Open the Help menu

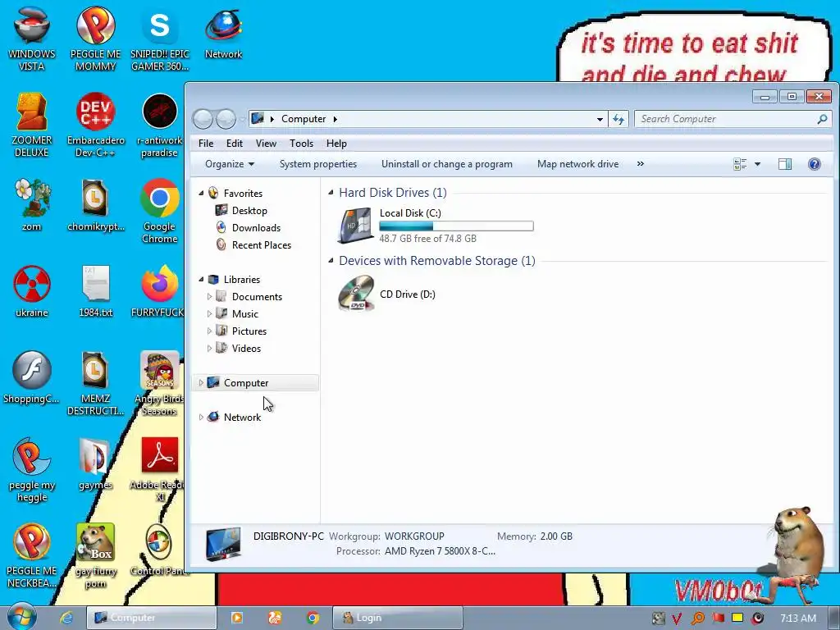pos(336,144)
